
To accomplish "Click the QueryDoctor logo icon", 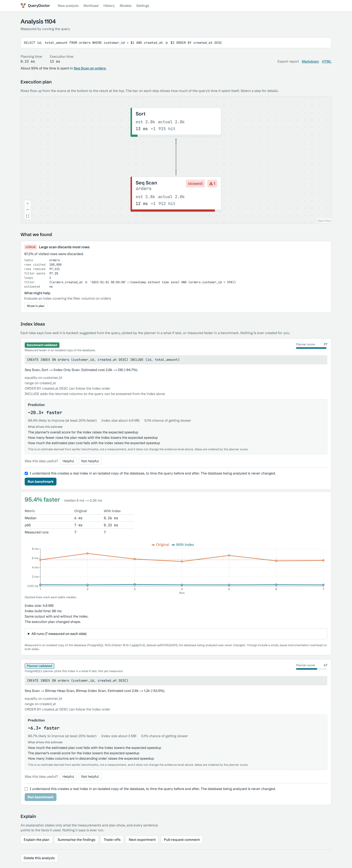I will click(23, 5).
